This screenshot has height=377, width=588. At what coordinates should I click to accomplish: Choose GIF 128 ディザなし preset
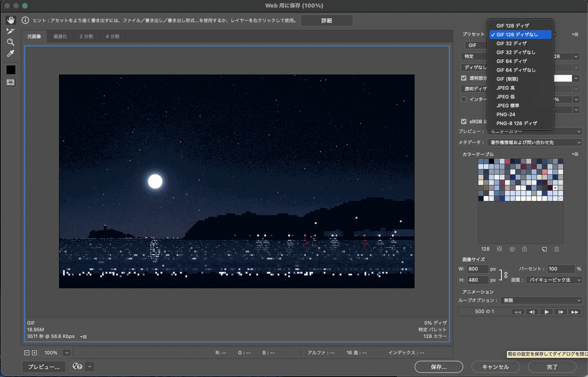pos(521,34)
